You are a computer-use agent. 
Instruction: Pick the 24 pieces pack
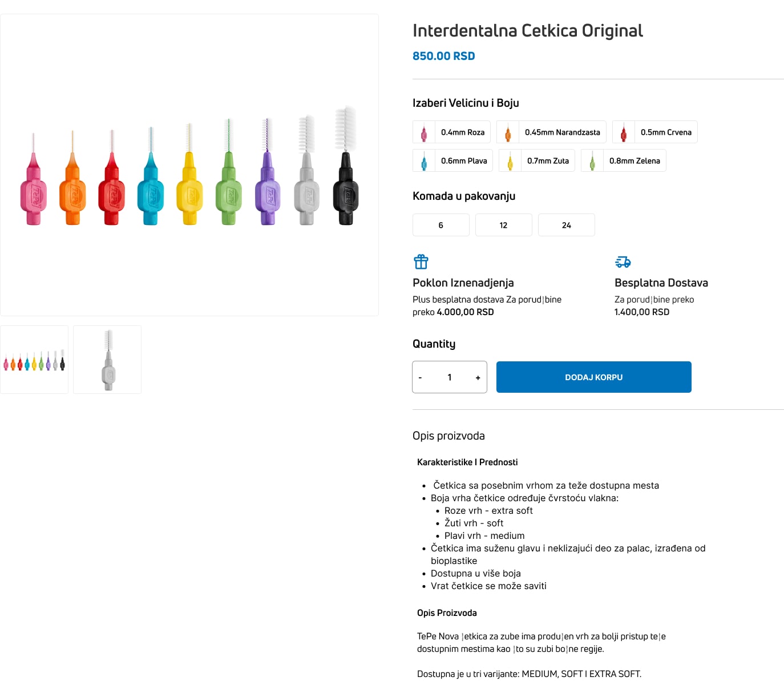566,225
